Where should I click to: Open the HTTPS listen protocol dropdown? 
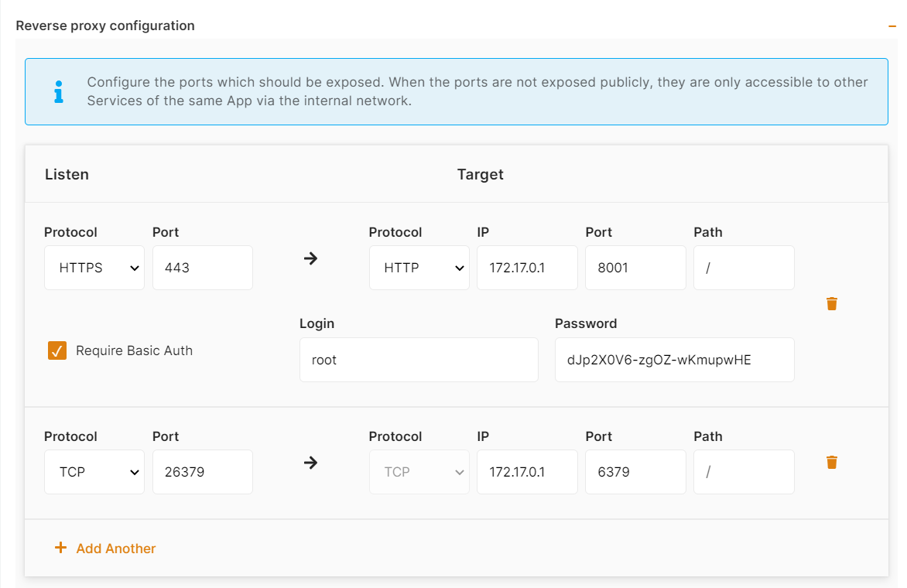click(x=94, y=268)
